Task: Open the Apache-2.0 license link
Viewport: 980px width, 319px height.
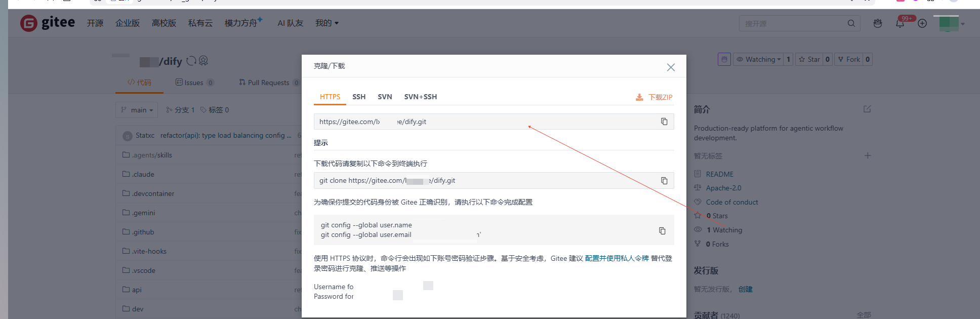Action: (x=724, y=188)
